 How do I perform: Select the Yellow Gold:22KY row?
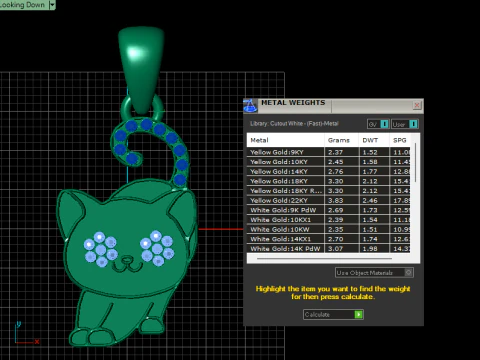(328, 201)
